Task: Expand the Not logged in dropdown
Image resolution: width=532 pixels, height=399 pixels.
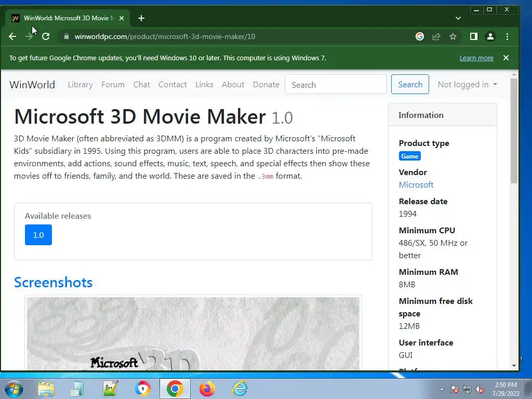Action: (467, 85)
